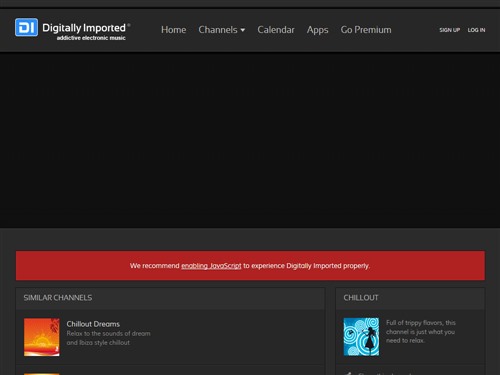The image size is (500, 375).
Task: Click the 'addictive electronic music' tagline
Action: [x=91, y=38]
